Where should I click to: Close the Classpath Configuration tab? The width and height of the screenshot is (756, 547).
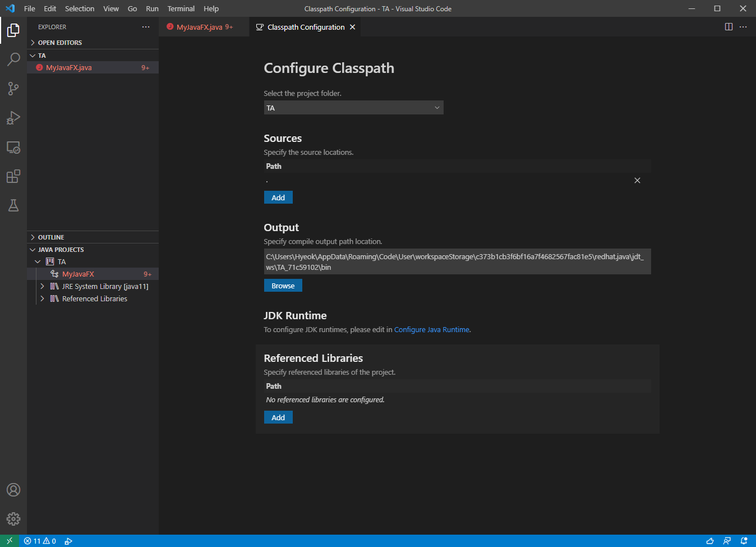click(x=352, y=27)
